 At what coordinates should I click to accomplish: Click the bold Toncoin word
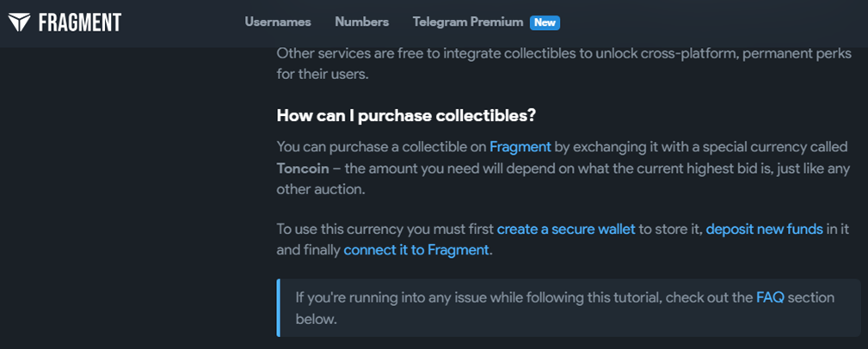(x=303, y=168)
